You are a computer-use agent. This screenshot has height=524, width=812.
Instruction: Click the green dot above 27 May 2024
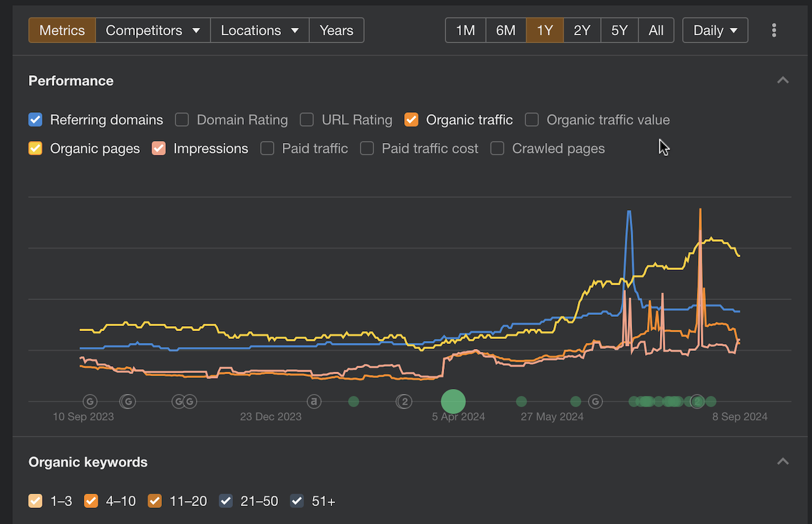521,401
